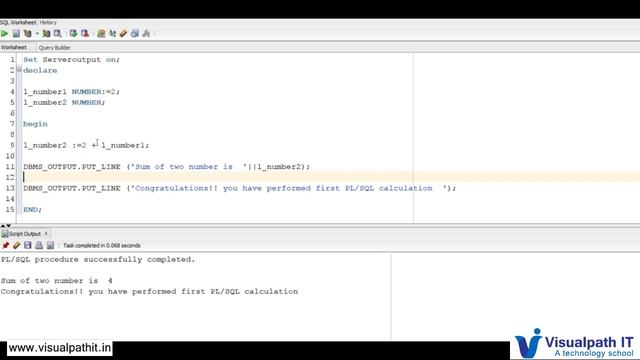This screenshot has width=640, height=360.
Task: Click 'Task completed in 0.068 seconds' status text
Action: click(x=102, y=245)
